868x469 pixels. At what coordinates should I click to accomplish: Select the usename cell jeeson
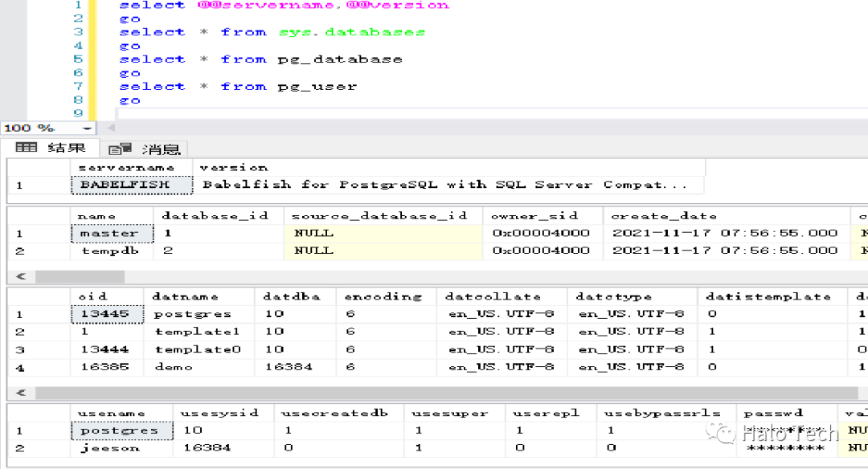coord(122,448)
